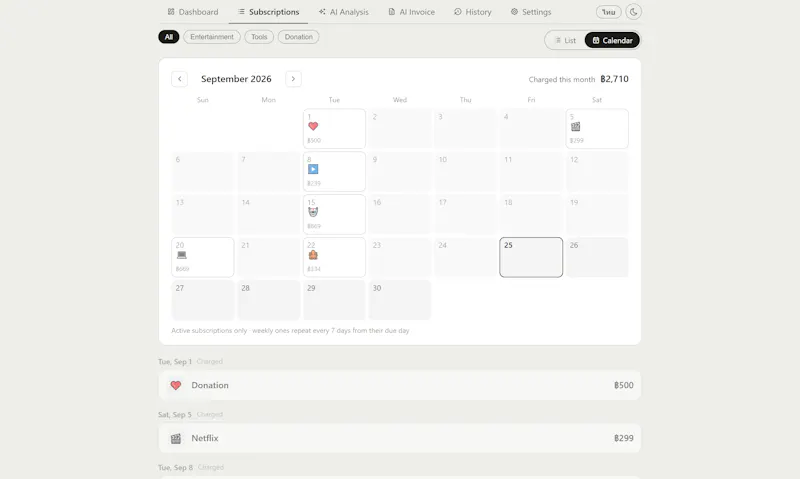Image resolution: width=800 pixels, height=479 pixels.
Task: Click the laptop icon on September 20
Action: pos(182,255)
